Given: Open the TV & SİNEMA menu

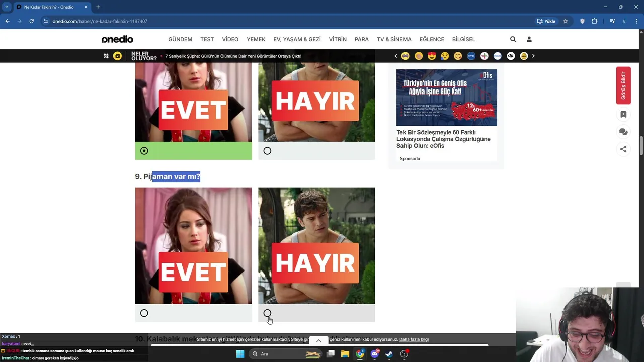Looking at the screenshot, I should pos(394,39).
